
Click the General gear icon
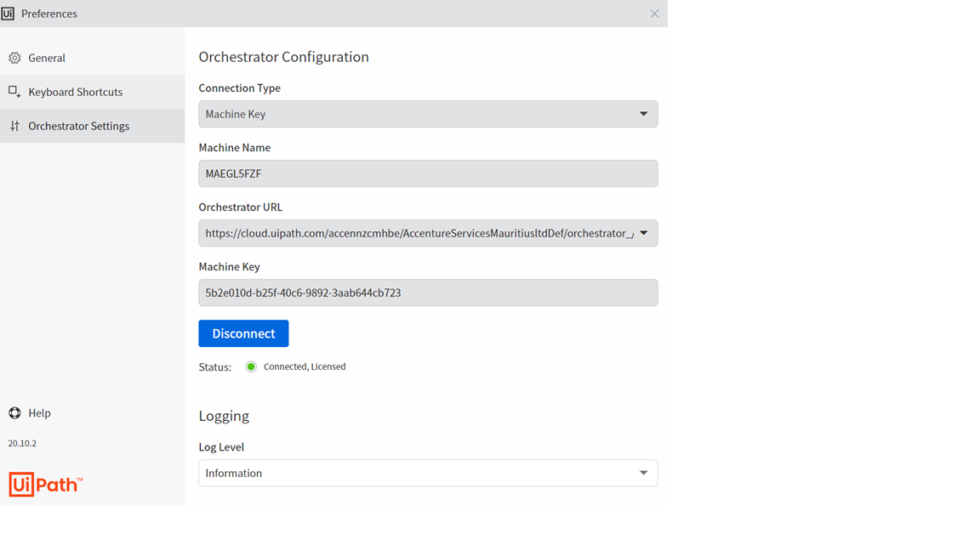click(x=14, y=58)
